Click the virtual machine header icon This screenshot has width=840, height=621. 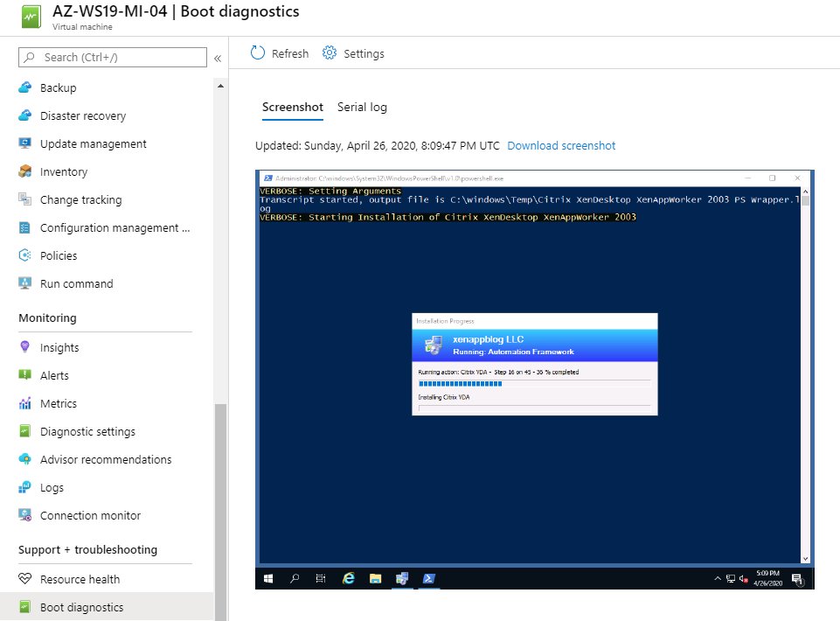tap(31, 17)
